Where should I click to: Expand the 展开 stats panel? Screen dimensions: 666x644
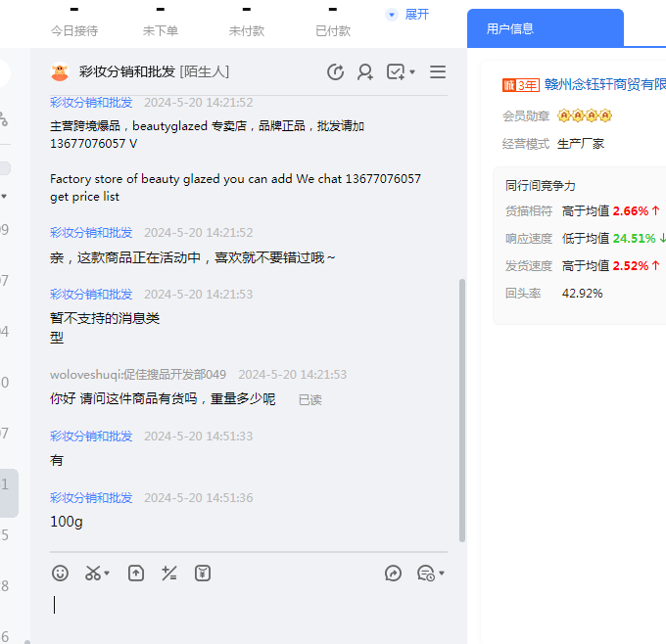click(x=408, y=15)
